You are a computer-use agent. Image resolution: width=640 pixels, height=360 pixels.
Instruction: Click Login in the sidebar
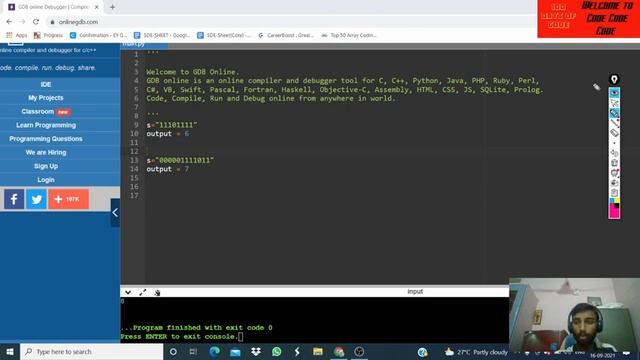tap(46, 180)
